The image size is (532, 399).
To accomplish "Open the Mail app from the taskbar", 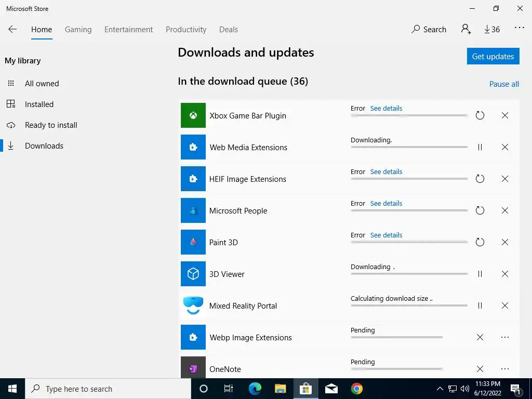I will [331, 389].
